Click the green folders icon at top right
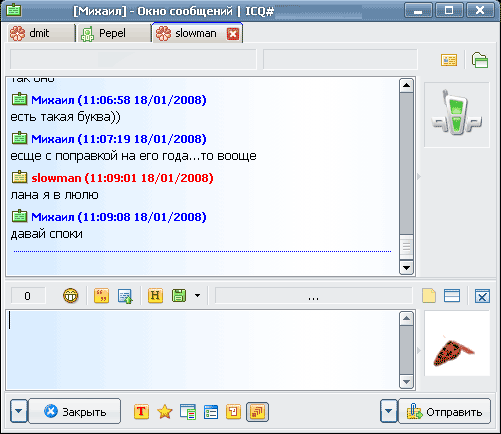Screen dimensions: 501x434 point(480,60)
